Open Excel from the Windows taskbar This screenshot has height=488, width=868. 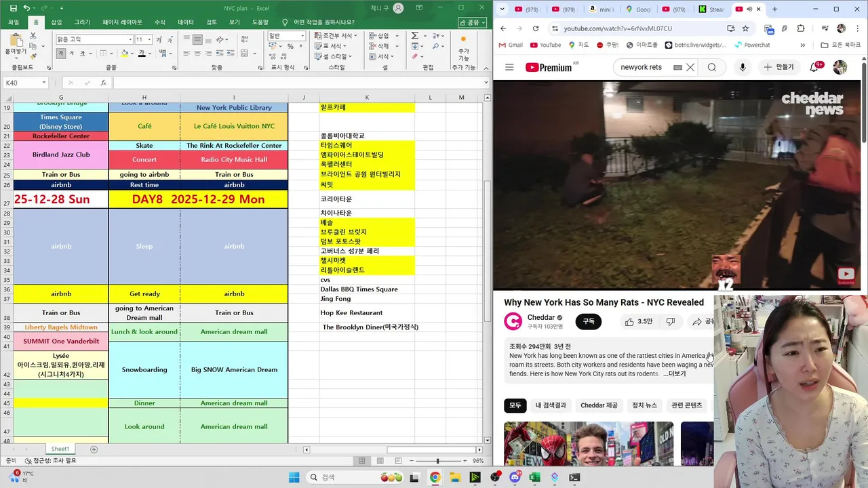(x=534, y=477)
